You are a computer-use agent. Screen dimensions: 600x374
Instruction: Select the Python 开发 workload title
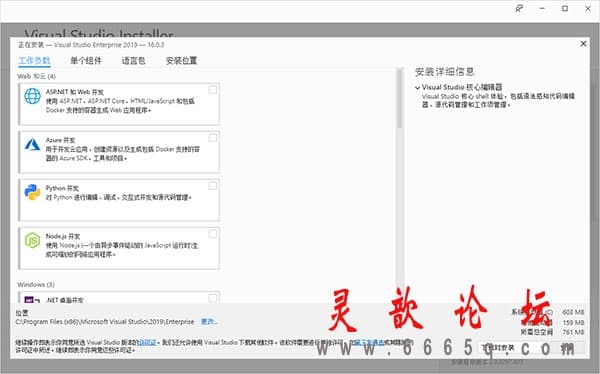[62, 188]
